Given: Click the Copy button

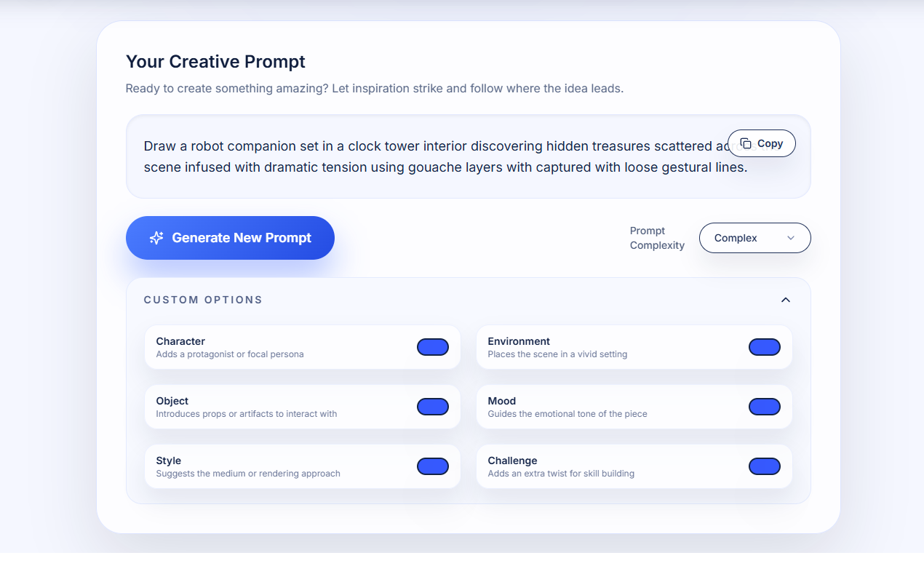Looking at the screenshot, I should [761, 143].
